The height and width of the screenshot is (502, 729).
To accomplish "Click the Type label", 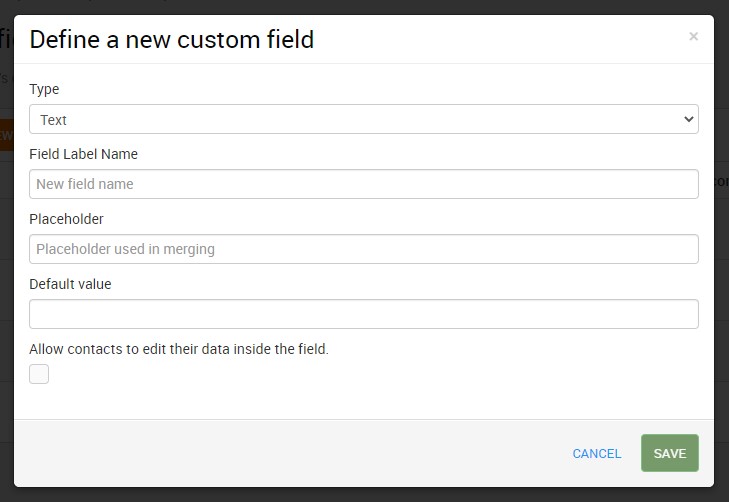I will pyautogui.click(x=44, y=89).
